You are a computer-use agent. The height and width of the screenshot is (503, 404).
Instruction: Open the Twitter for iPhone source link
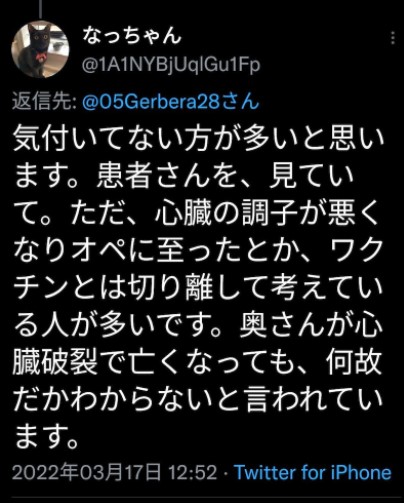click(313, 472)
